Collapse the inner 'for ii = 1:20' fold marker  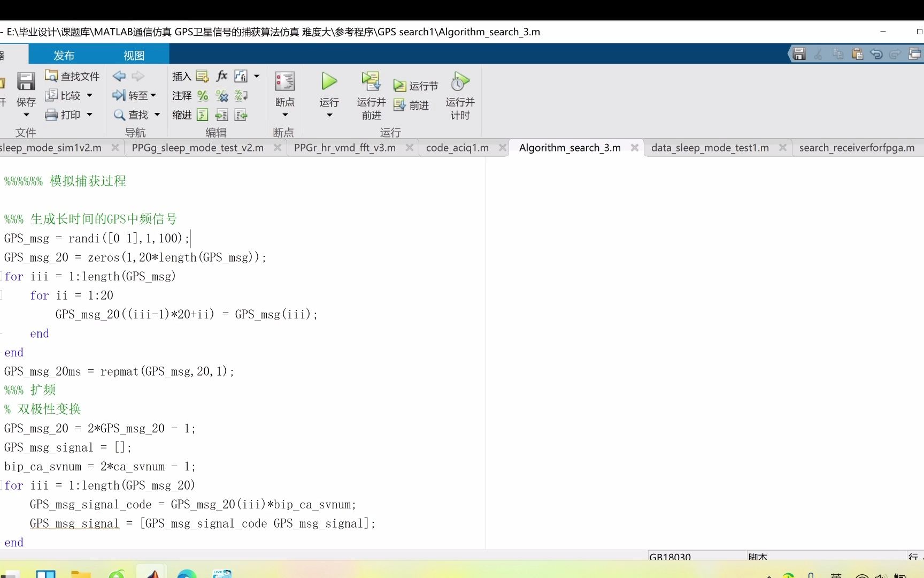pos(2,295)
